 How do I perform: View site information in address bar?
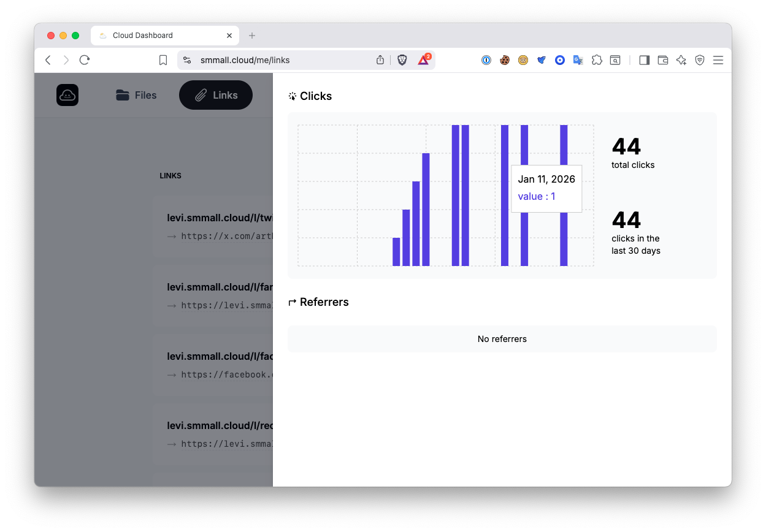tap(188, 60)
